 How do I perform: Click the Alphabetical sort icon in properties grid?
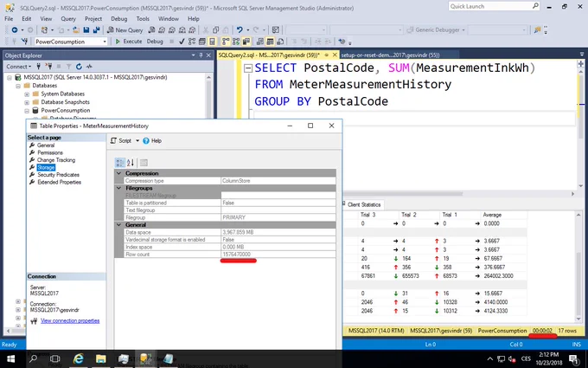pyautogui.click(x=130, y=163)
